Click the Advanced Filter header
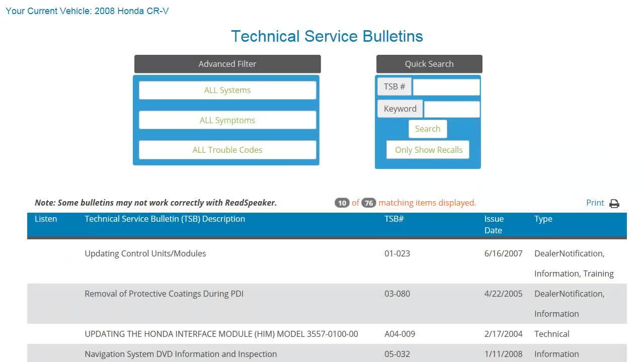 (x=227, y=64)
